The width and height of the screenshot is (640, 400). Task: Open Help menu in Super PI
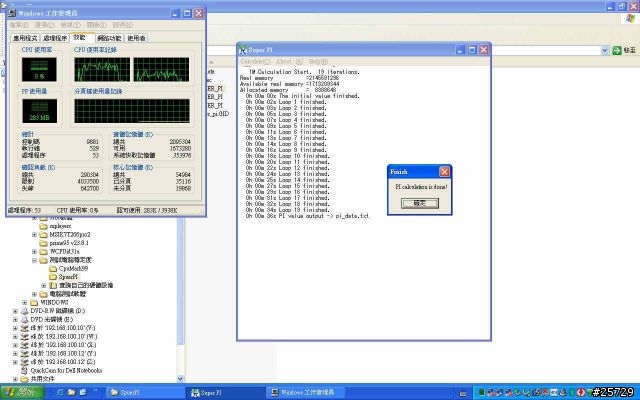point(318,62)
